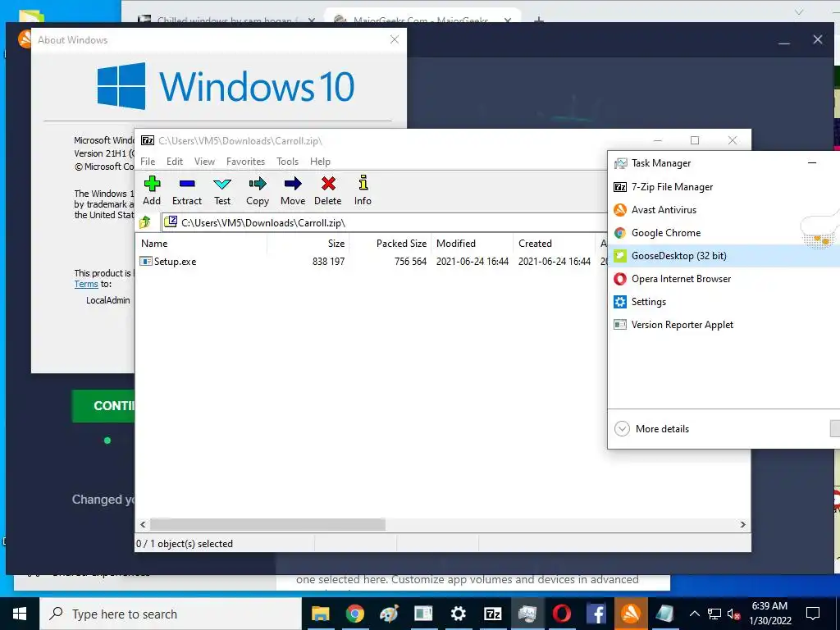Open Task Manager taskbar icon
This screenshot has width=840, height=630.
coord(527,614)
